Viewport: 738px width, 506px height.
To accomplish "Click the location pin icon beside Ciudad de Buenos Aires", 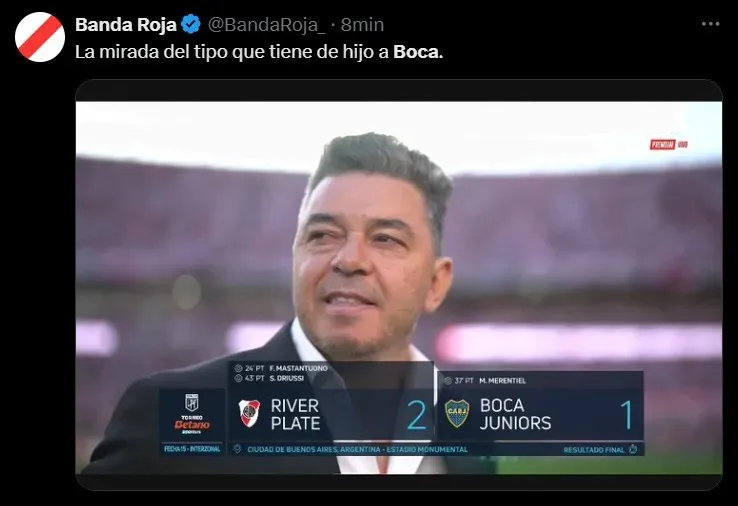I will 238,449.
